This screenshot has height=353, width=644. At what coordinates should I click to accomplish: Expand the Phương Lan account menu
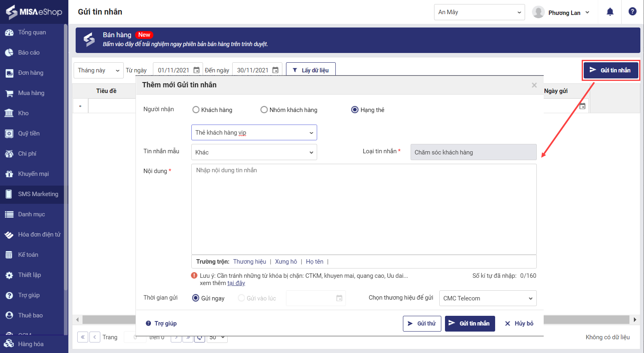pyautogui.click(x=587, y=13)
